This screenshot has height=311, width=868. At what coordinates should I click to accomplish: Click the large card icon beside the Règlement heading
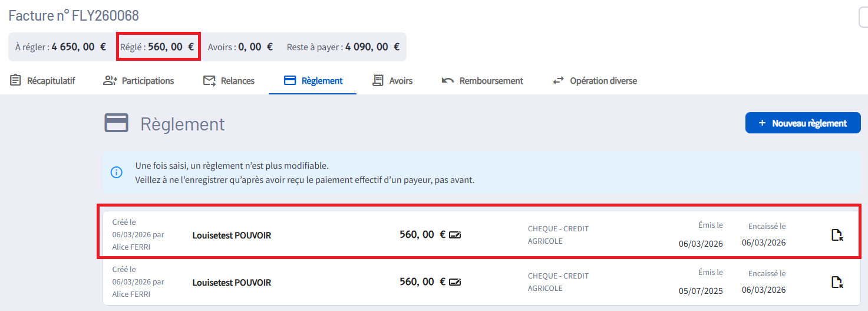[x=117, y=123]
